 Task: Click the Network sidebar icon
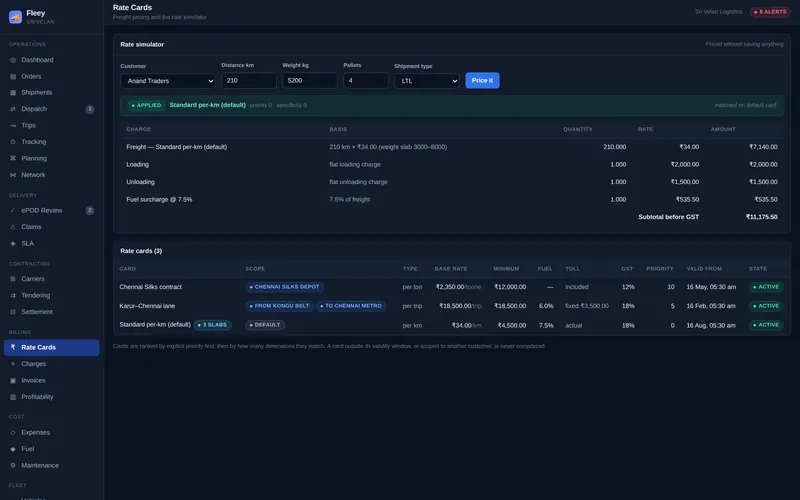tap(13, 175)
